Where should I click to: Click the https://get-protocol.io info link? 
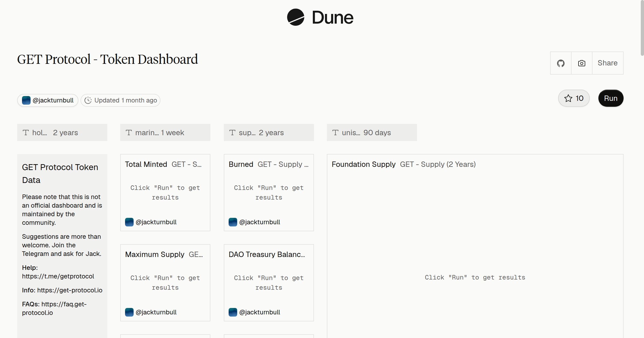click(x=70, y=290)
